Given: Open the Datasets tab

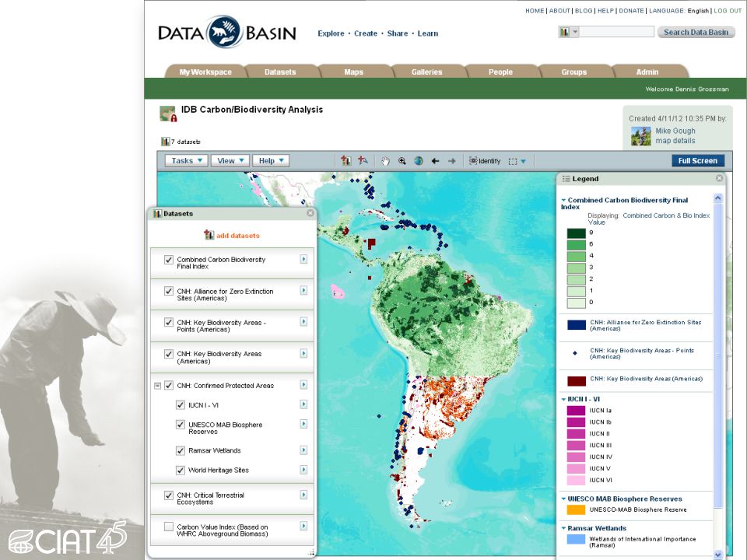Looking at the screenshot, I should 280,72.
